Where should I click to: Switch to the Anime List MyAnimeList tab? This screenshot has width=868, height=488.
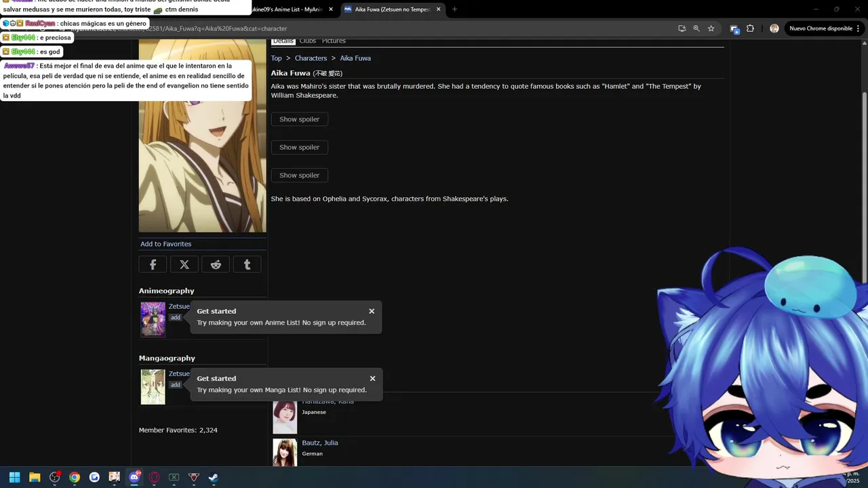click(292, 9)
